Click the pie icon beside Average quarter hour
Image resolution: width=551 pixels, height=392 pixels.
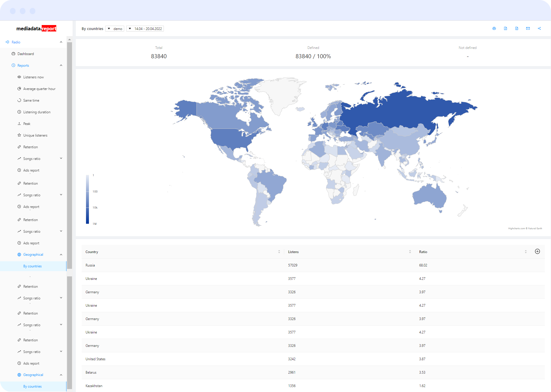(19, 89)
